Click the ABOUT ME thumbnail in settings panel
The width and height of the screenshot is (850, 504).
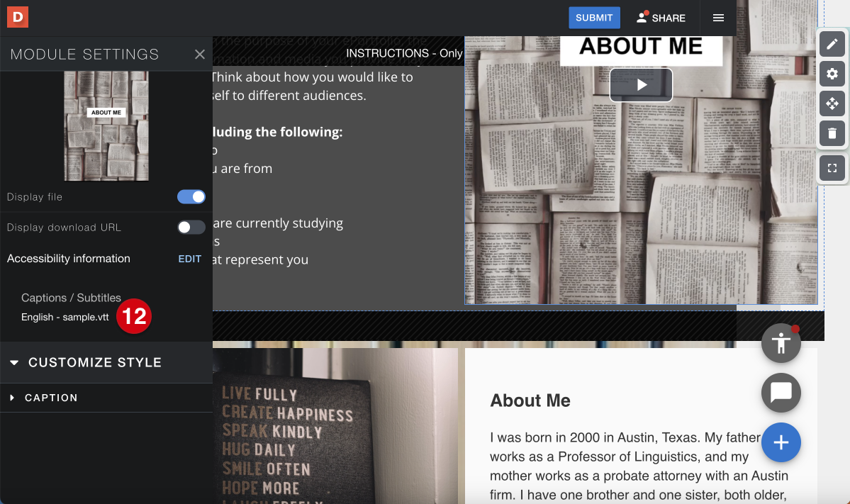pyautogui.click(x=106, y=126)
